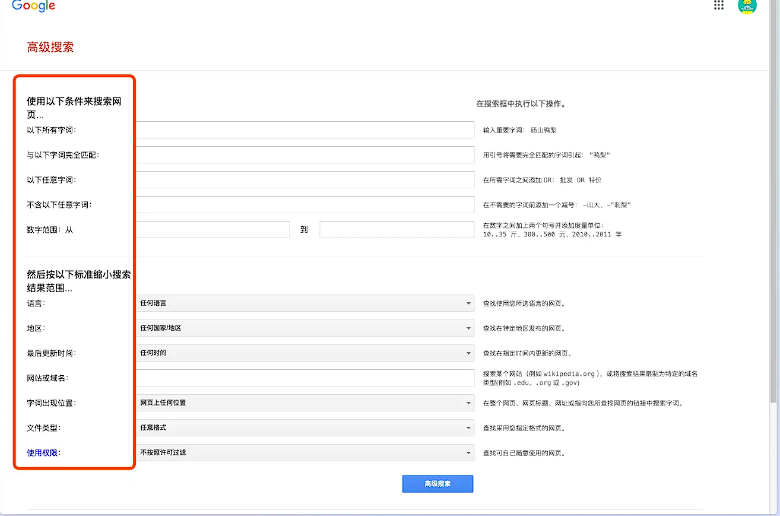Open the 使用权限 dropdown showing 不按照许可过滤
The height and width of the screenshot is (516, 780).
coord(304,453)
